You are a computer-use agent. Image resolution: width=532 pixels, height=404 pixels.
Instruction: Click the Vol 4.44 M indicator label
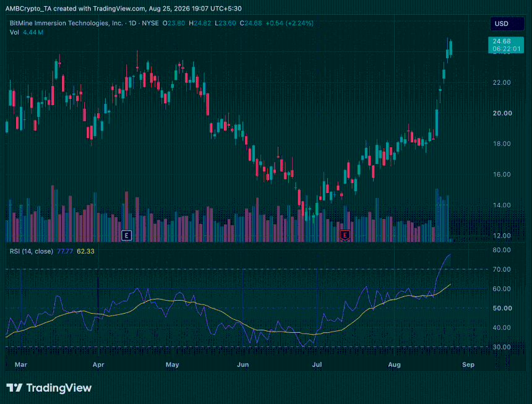pos(27,32)
